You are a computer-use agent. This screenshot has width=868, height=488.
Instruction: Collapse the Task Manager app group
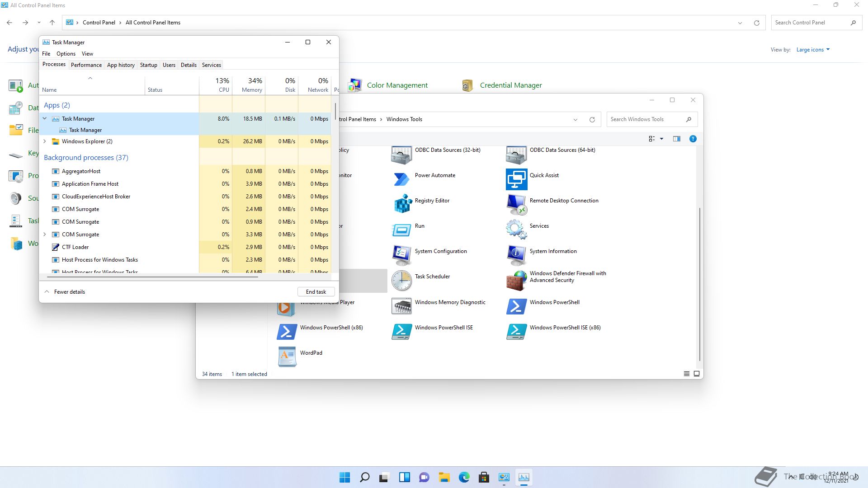45,118
